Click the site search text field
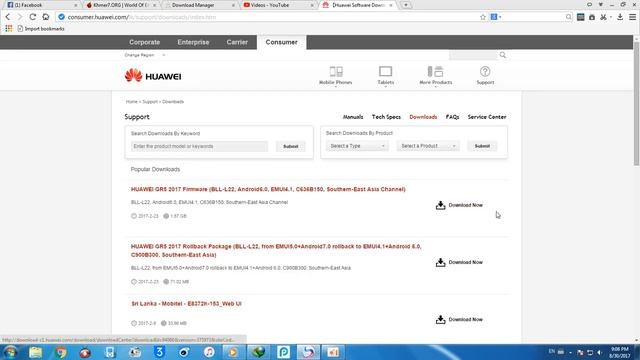This screenshot has height=360, width=640. (473, 55)
